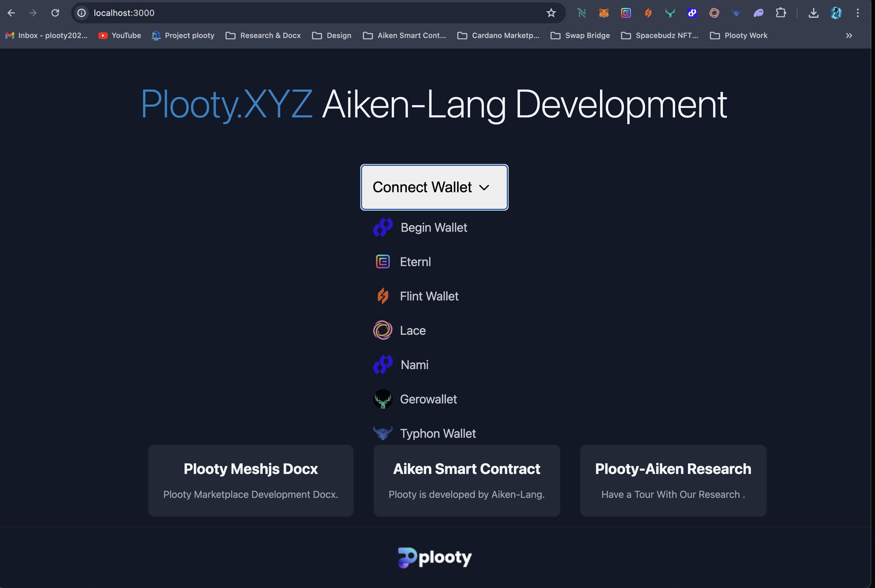The height and width of the screenshot is (588, 875).
Task: Open the YouTube bookmark
Action: [x=120, y=36]
